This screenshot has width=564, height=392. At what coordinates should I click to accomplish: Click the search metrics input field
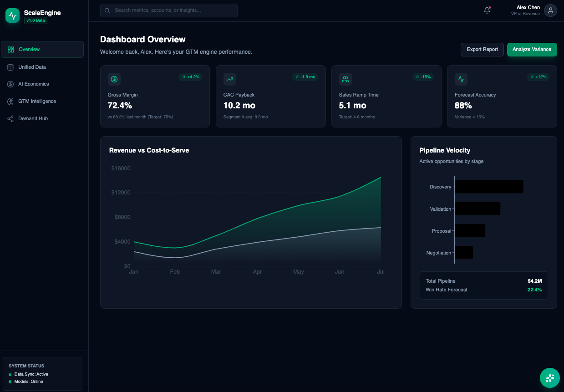click(168, 10)
